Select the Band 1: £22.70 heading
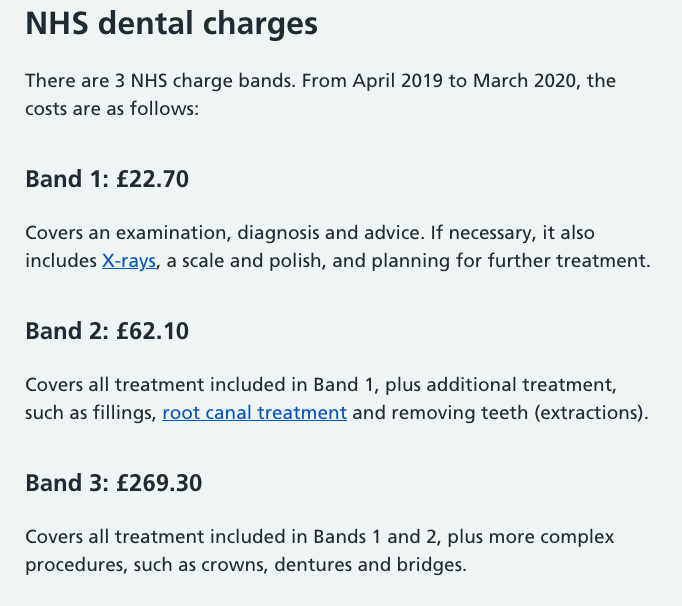 click(107, 180)
